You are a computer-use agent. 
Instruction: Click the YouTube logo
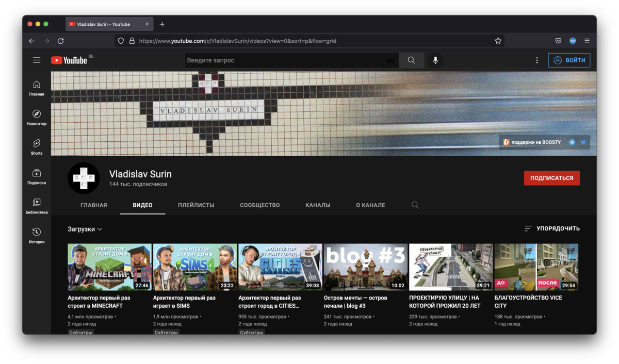pyautogui.click(x=69, y=60)
